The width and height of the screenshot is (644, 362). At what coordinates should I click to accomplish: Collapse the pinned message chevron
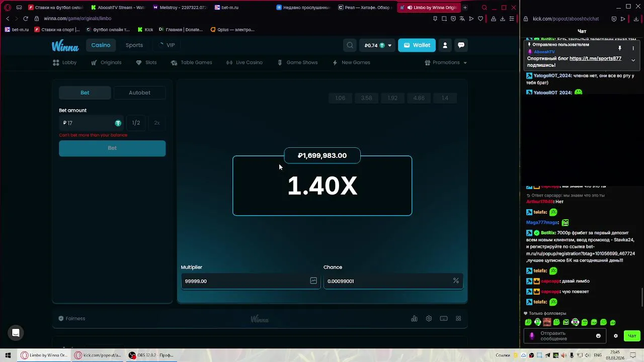pos(633,60)
